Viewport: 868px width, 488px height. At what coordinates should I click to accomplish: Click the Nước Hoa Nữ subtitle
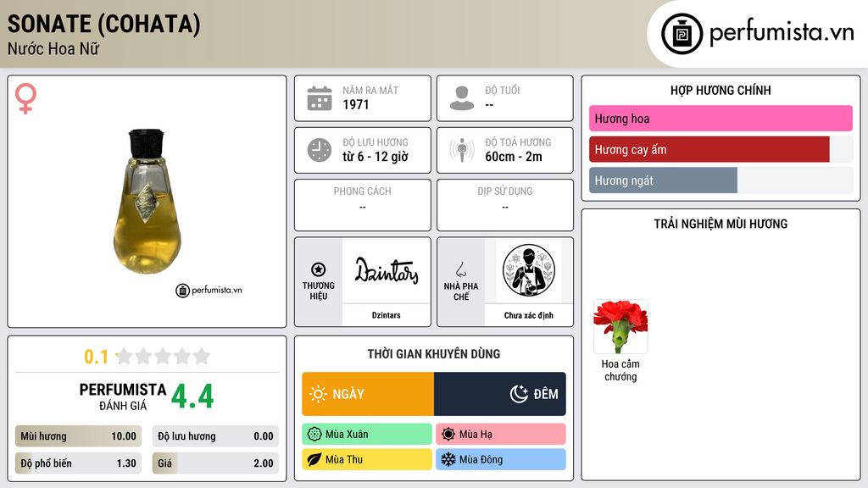(x=53, y=48)
